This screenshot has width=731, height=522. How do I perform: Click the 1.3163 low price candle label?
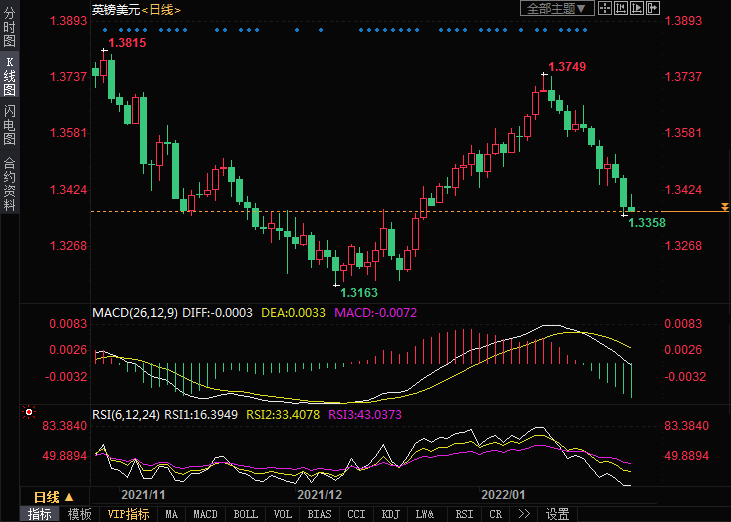(x=359, y=293)
